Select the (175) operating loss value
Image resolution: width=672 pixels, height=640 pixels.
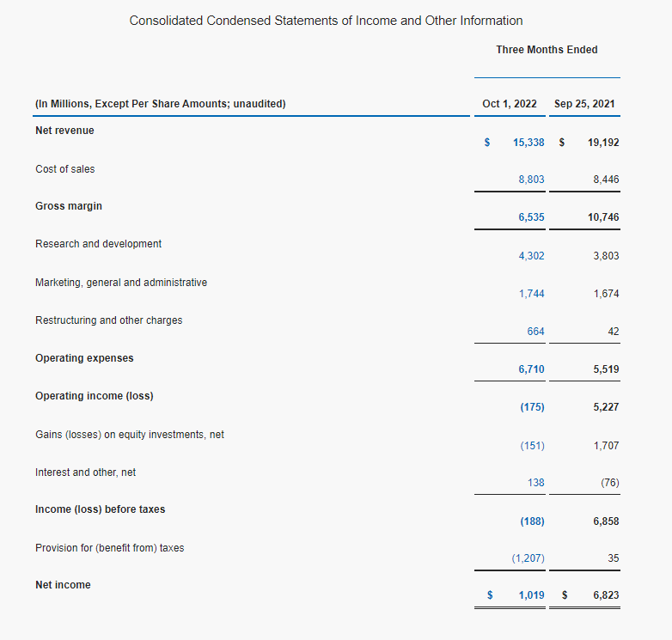[x=532, y=407]
